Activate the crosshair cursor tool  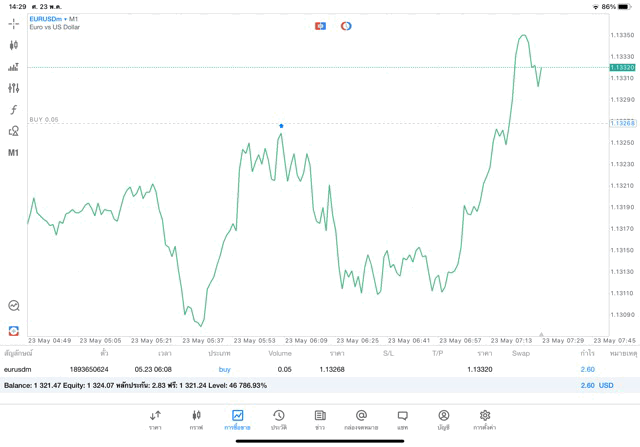(14, 22)
